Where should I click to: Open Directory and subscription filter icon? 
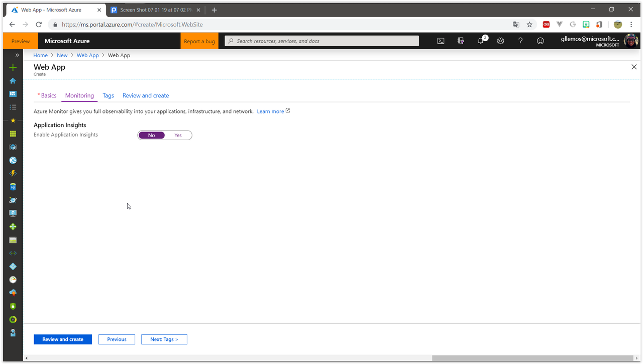(x=461, y=41)
